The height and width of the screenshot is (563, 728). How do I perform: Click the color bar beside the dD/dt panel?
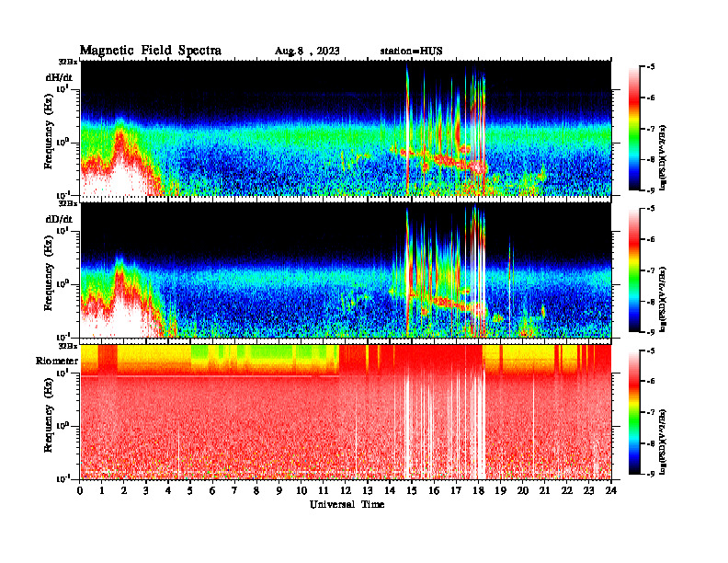tap(634, 270)
